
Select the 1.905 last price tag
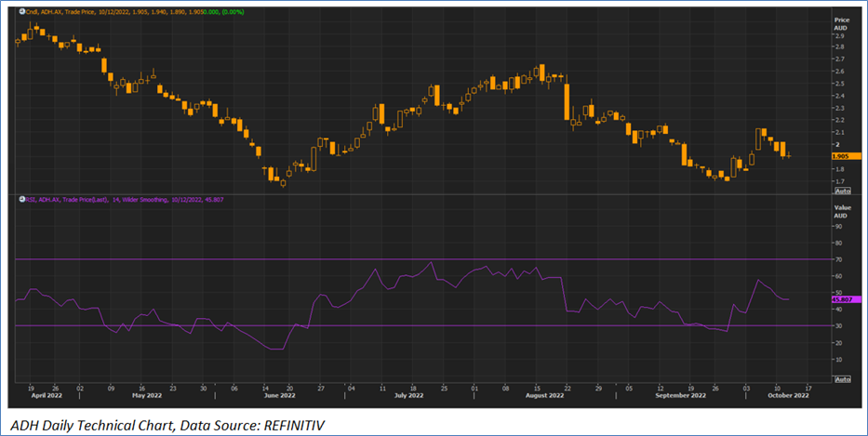click(847, 156)
